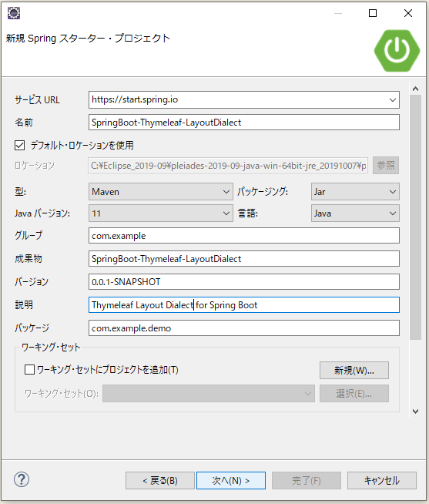Click the 選択(E)... button
The height and width of the screenshot is (504, 429).
354,394
